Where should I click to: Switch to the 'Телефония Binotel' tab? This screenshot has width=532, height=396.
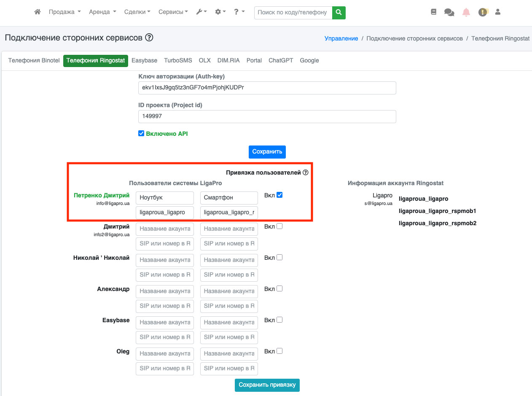pos(34,60)
